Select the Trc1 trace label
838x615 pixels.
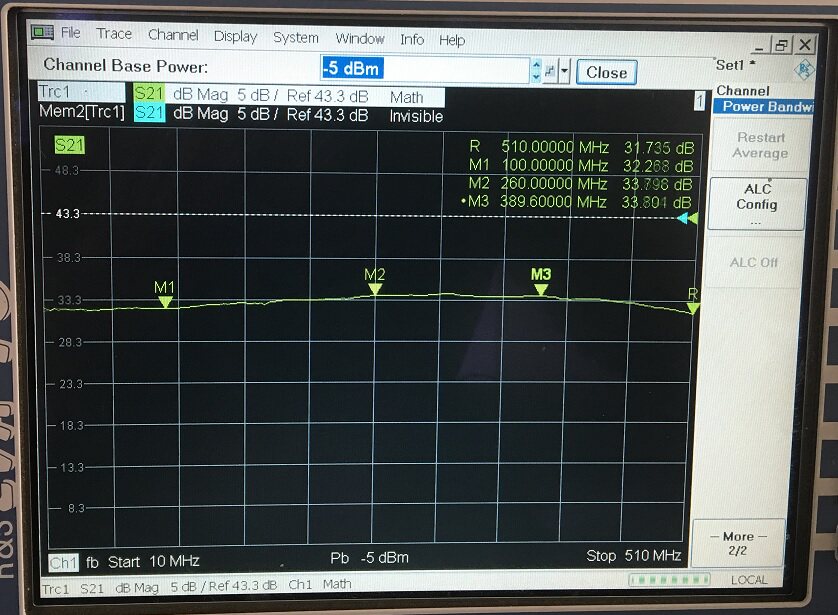point(80,91)
